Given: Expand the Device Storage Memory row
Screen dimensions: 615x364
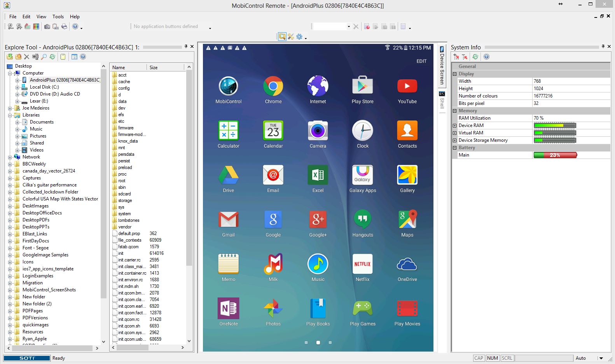Looking at the screenshot, I should [454, 140].
